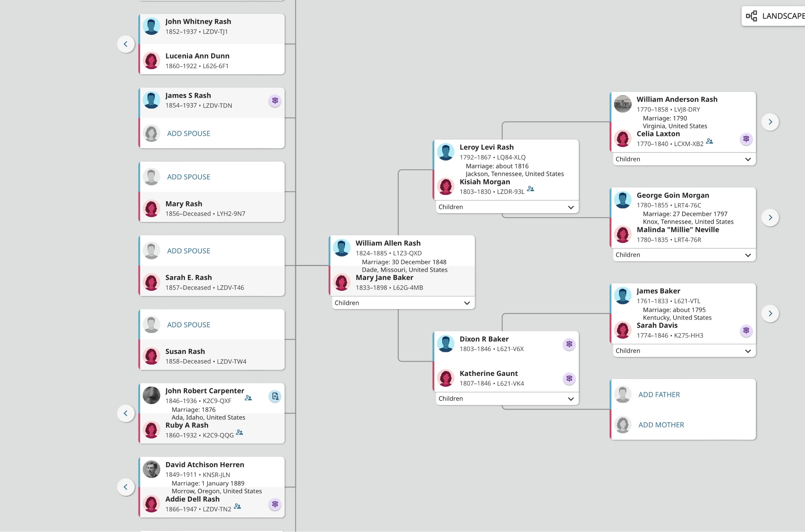
Task: Click the research hint icon beside Addie Dell Rash
Action: click(275, 504)
